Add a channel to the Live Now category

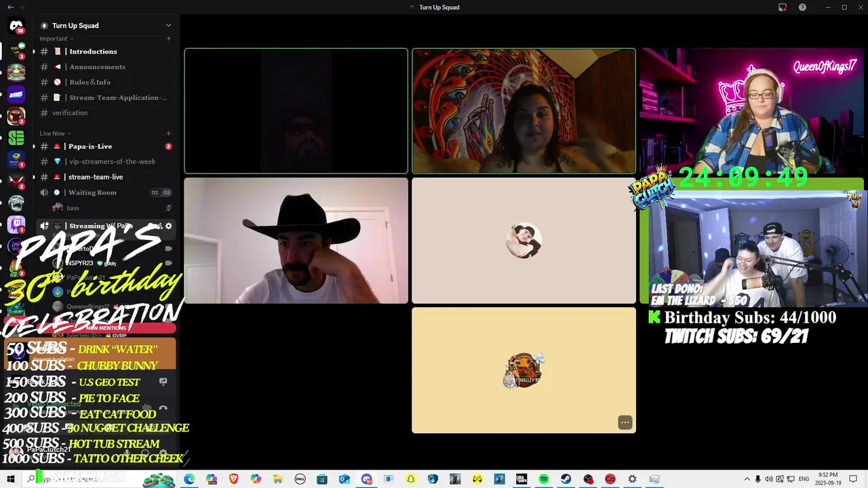coord(169,134)
